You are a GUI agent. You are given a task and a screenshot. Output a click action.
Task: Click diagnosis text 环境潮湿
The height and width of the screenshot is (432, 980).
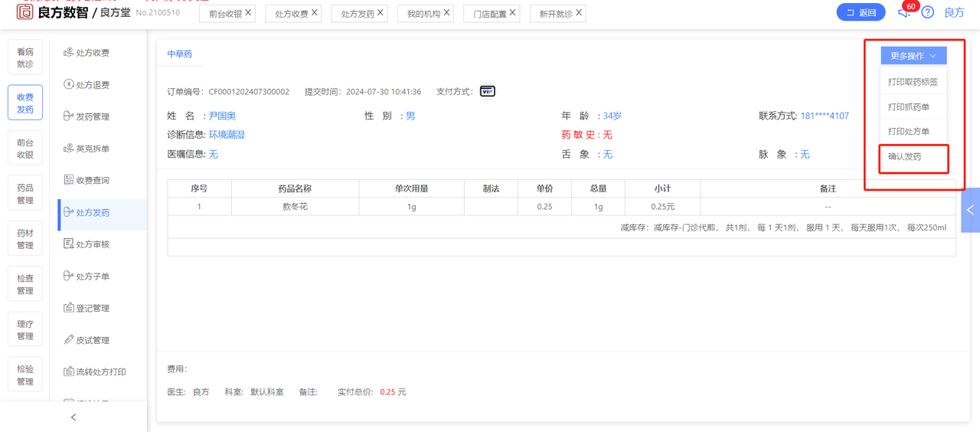click(x=227, y=135)
